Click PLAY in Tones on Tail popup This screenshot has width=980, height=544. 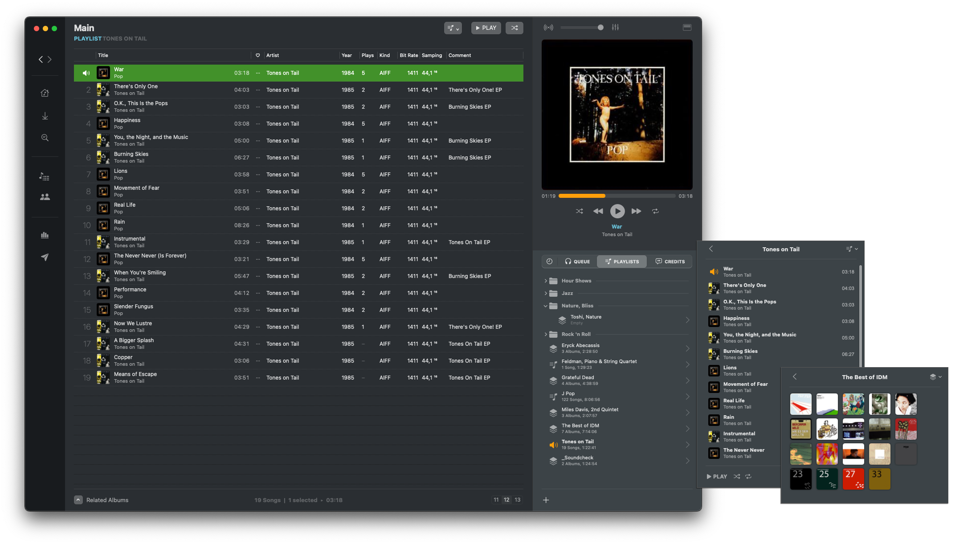tap(717, 476)
